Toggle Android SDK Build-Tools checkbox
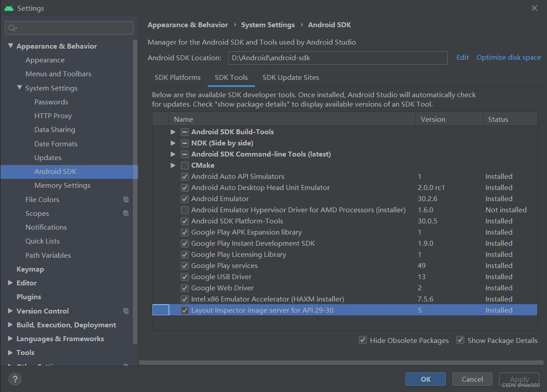 point(185,132)
